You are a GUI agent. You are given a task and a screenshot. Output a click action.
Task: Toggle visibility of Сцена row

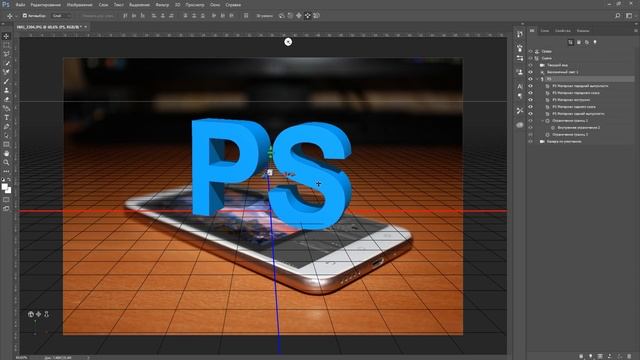[x=531, y=58]
